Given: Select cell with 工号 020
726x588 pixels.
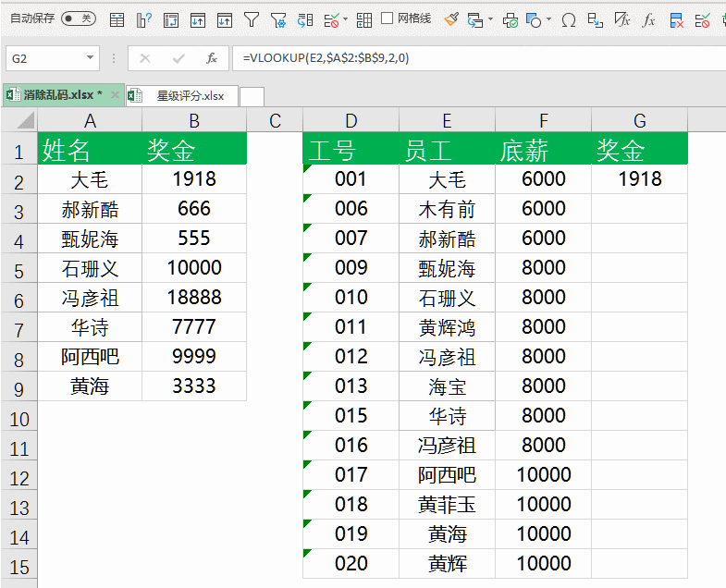Looking at the screenshot, I should tap(351, 563).
